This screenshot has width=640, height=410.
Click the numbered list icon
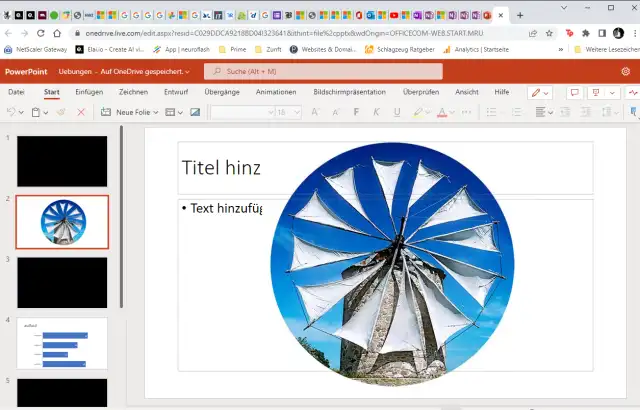[517, 112]
